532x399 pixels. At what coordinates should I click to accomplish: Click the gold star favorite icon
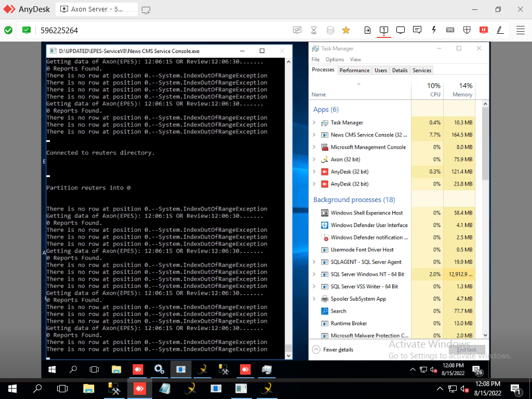pyautogui.click(x=346, y=30)
